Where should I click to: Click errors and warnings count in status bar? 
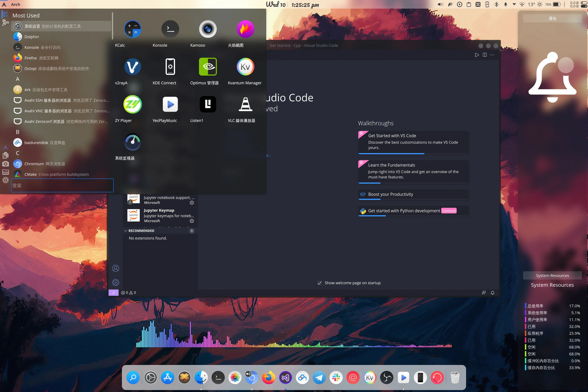click(129, 292)
